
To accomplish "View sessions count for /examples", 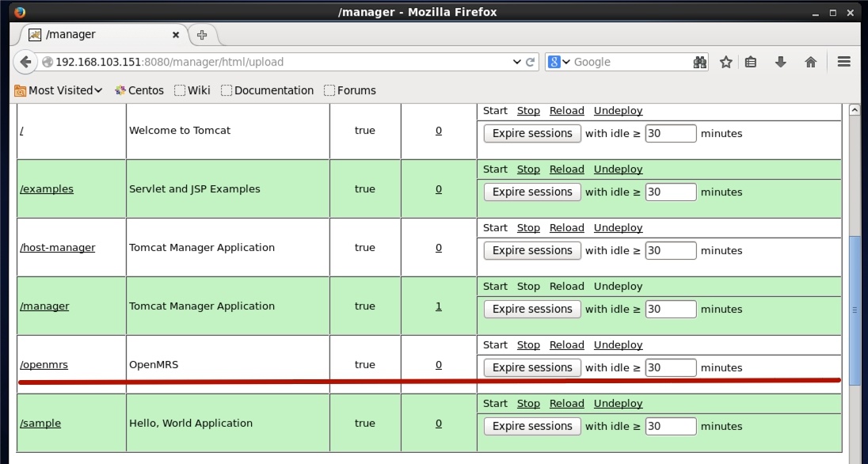I will [439, 188].
